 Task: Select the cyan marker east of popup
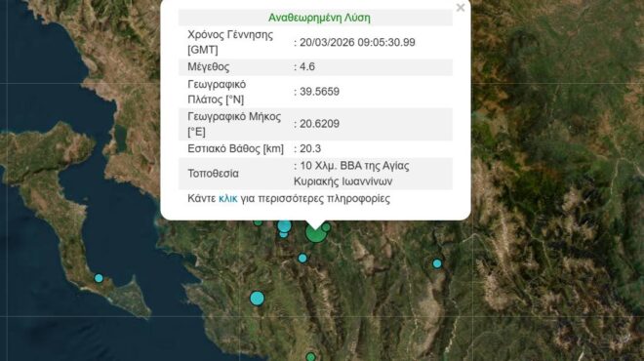(437, 263)
